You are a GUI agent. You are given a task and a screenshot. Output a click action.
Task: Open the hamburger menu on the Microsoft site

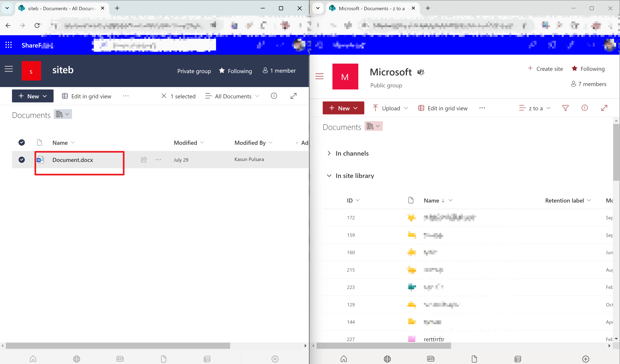pyautogui.click(x=319, y=76)
